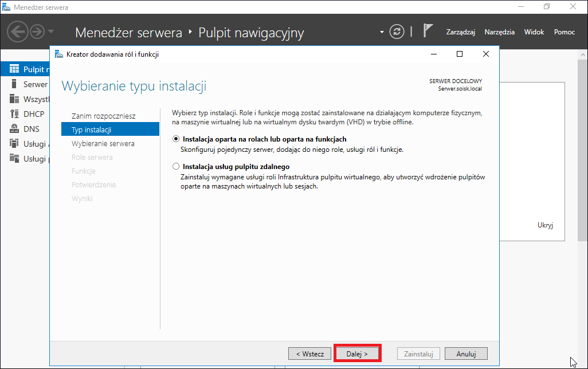This screenshot has width=588, height=369.
Task: Click the Ukryj link in dashboard
Action: coord(545,225)
